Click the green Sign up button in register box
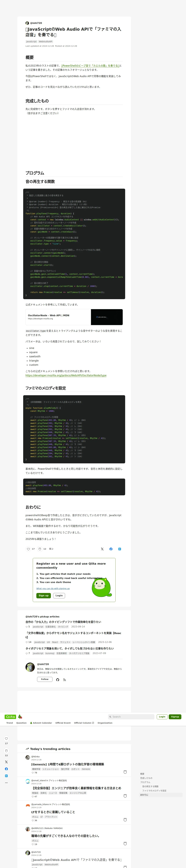Viewport: 186px width, 868px height. click(x=44, y=595)
